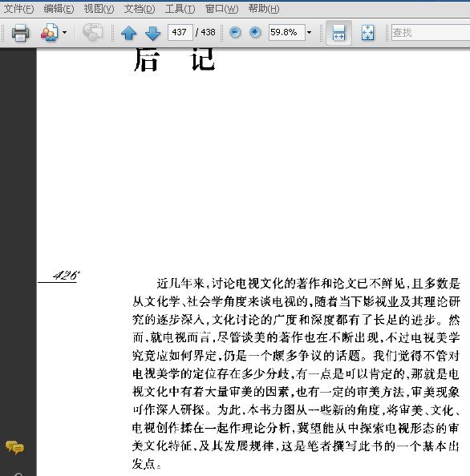
Task: Click the page number 426 in margin
Action: tap(66, 276)
